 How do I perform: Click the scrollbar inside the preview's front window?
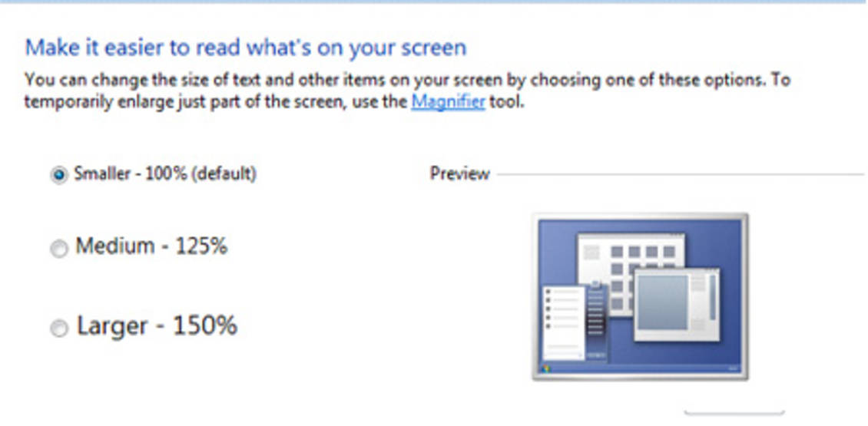712,297
